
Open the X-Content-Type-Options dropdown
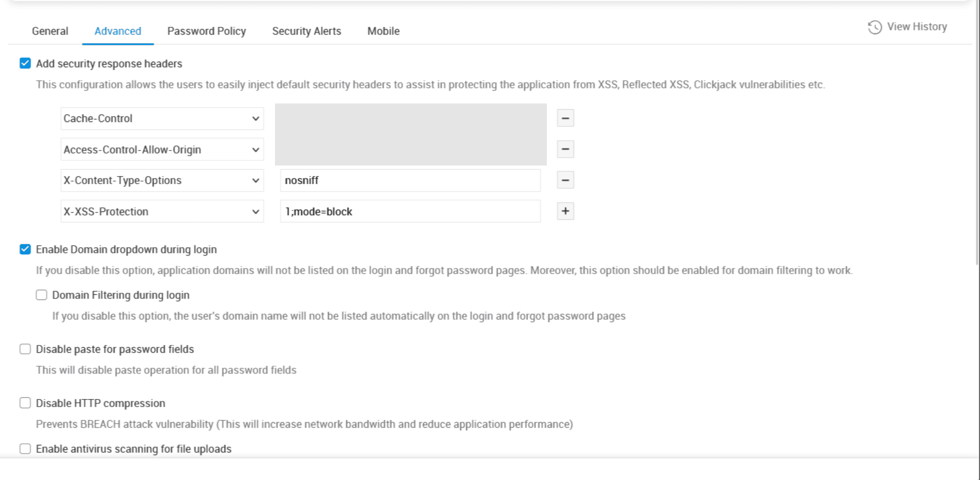[162, 181]
